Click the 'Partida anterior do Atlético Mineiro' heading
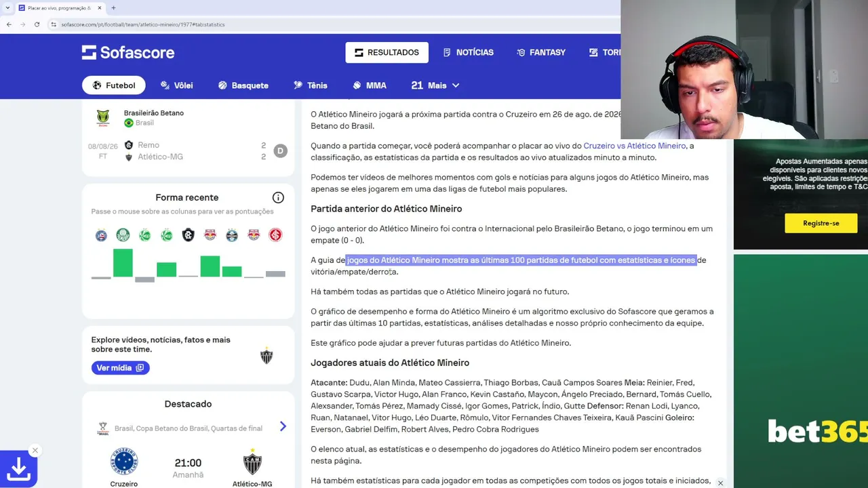 coord(387,209)
